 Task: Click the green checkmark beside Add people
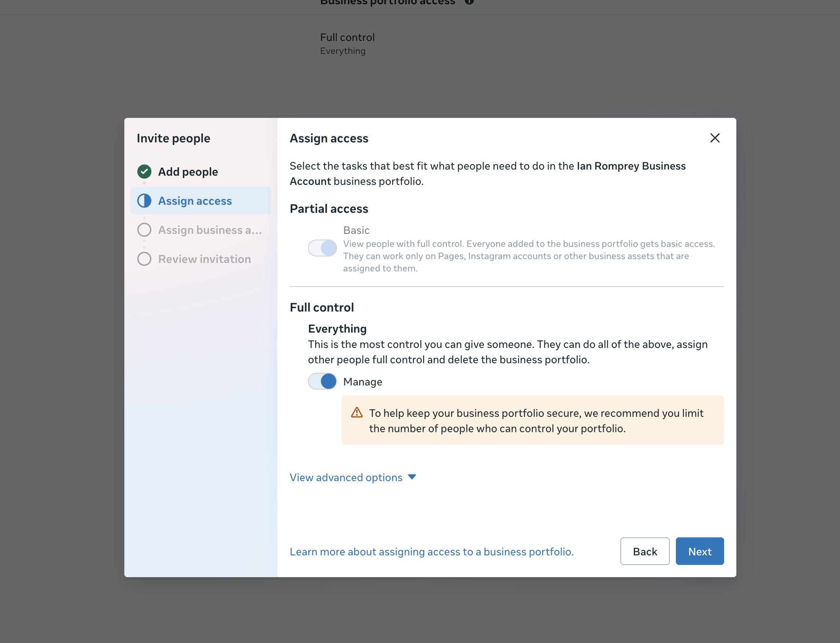click(144, 171)
